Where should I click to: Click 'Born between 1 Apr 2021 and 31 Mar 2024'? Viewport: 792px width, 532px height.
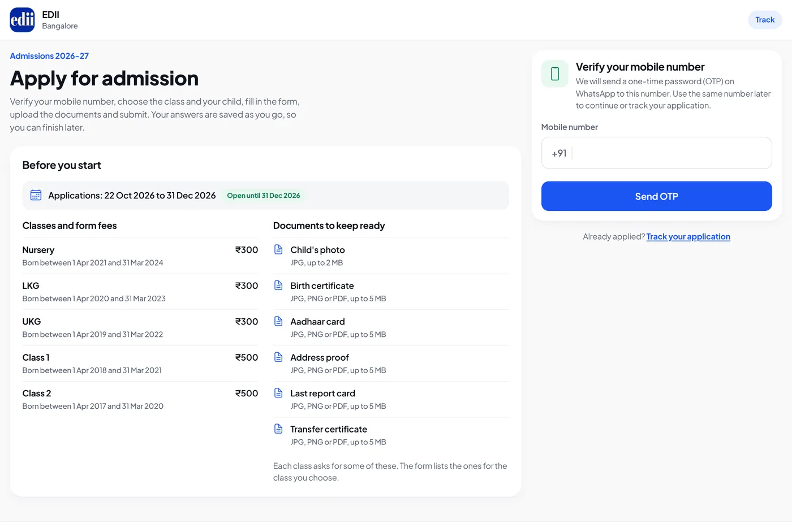point(93,263)
